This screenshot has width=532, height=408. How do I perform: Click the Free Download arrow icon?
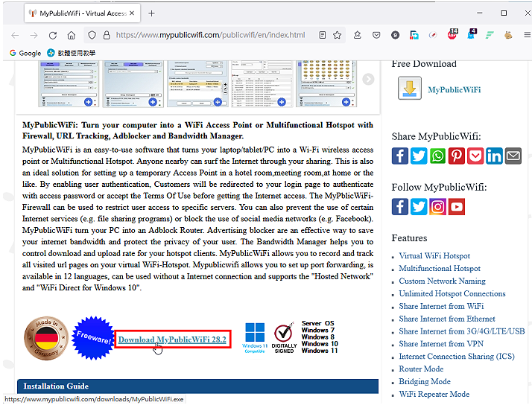tap(410, 88)
